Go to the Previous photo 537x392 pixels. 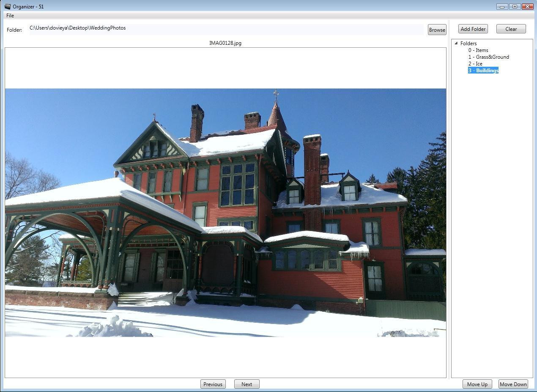[x=213, y=384]
